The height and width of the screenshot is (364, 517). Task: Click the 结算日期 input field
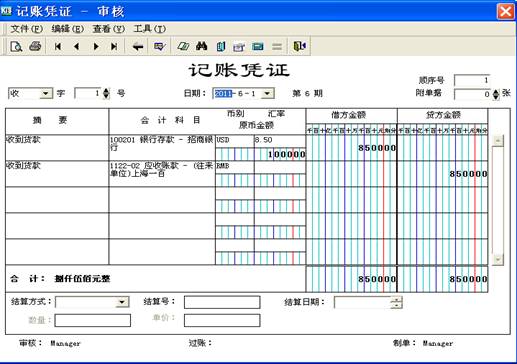tap(363, 302)
